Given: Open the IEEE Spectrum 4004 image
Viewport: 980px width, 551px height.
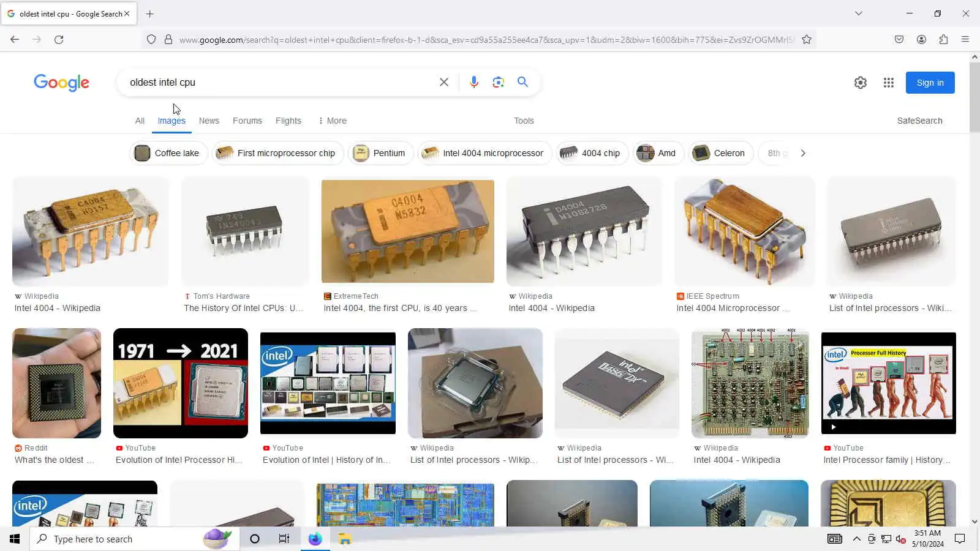Looking at the screenshot, I should (x=745, y=231).
